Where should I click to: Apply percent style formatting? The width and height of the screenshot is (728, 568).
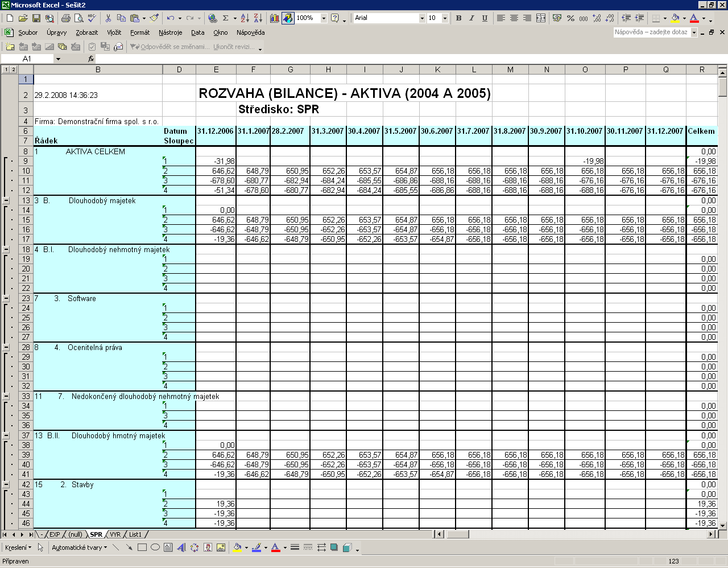click(570, 18)
